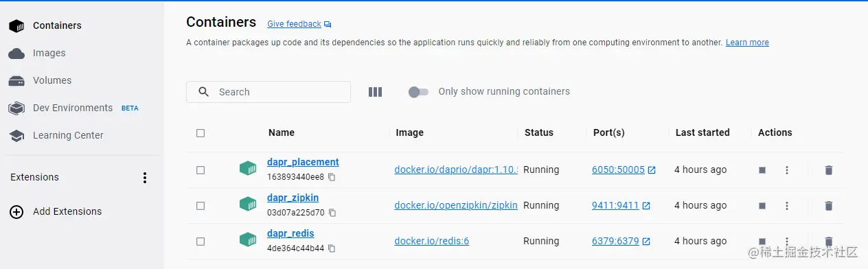Screen dimensions: 868x269
Task: Copy the dapr_placement container ID
Action: click(x=332, y=177)
